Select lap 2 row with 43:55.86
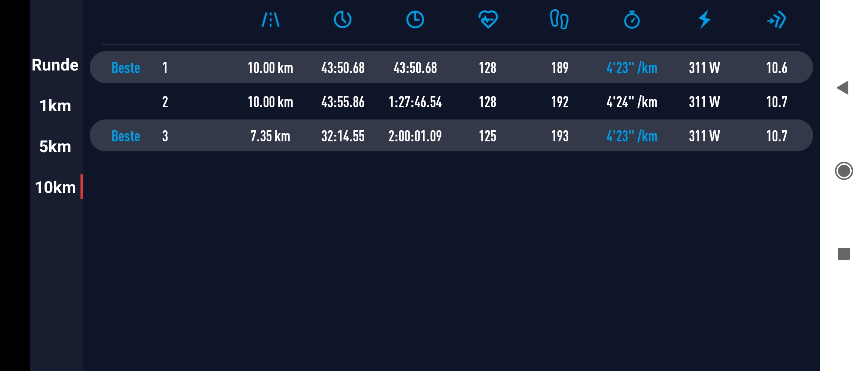 pyautogui.click(x=451, y=102)
